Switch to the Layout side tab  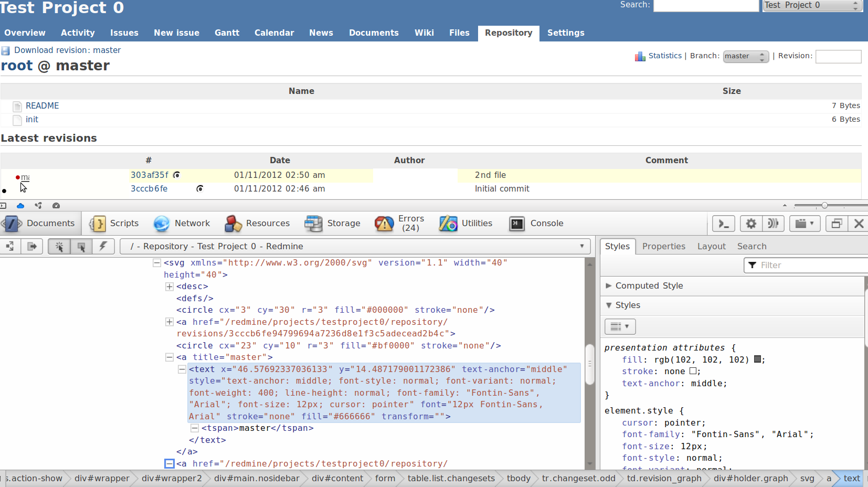tap(711, 246)
